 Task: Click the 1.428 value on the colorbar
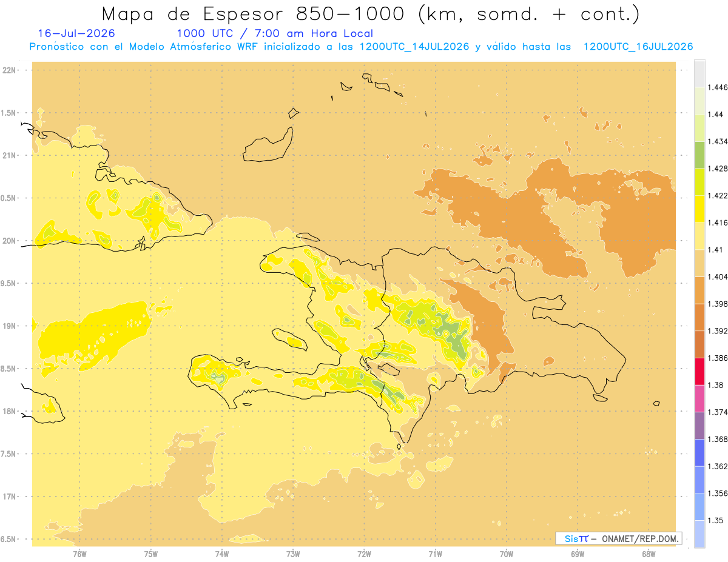[x=718, y=169]
